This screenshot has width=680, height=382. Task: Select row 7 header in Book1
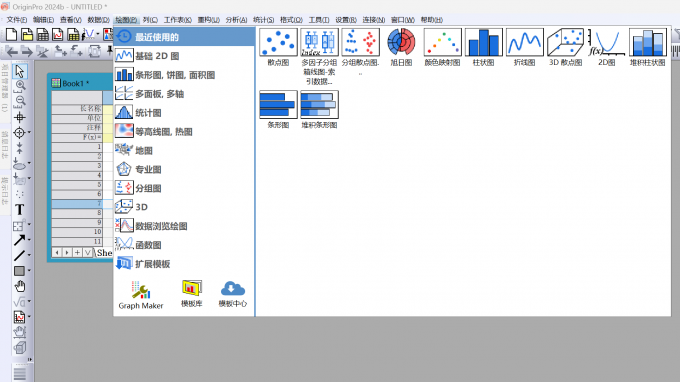click(77, 204)
